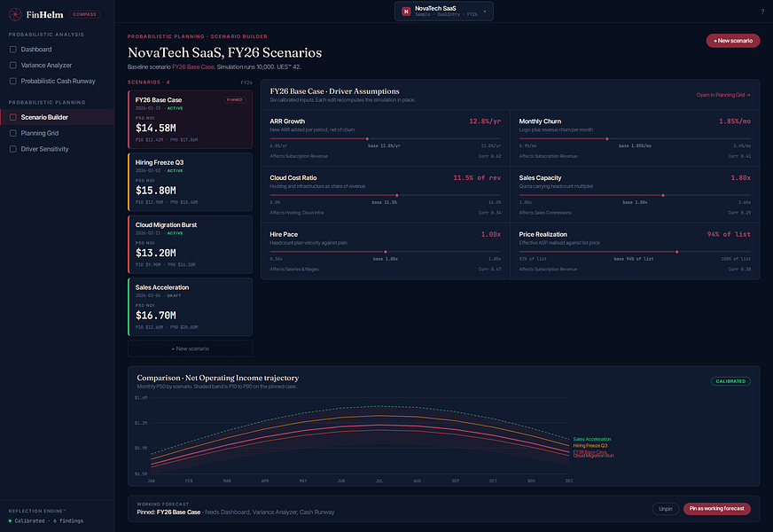Adjust the Cloud Cost Ratio slider handle
The height and width of the screenshot is (532, 773).
click(397, 196)
